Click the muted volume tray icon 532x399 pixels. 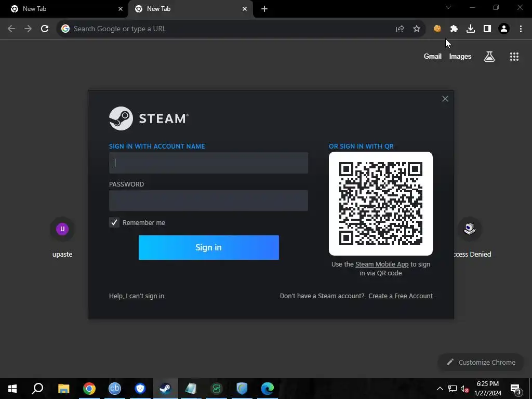tap(465, 389)
